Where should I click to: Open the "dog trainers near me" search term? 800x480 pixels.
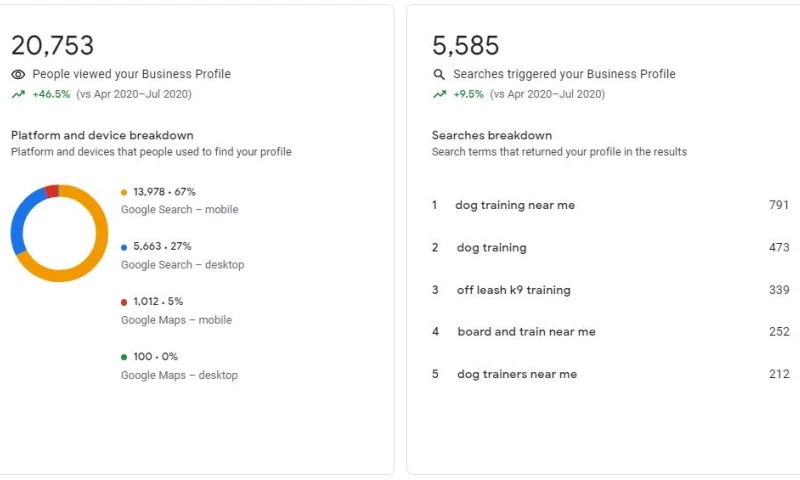pos(517,374)
